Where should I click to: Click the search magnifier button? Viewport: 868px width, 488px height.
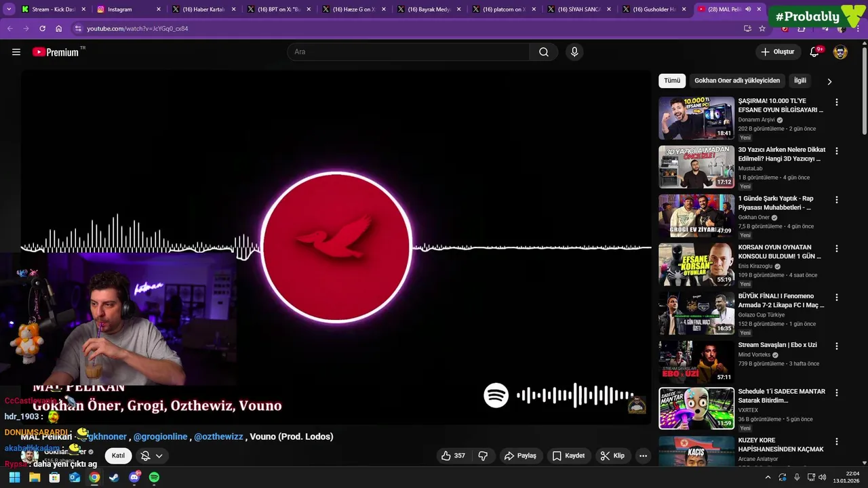[x=544, y=52]
